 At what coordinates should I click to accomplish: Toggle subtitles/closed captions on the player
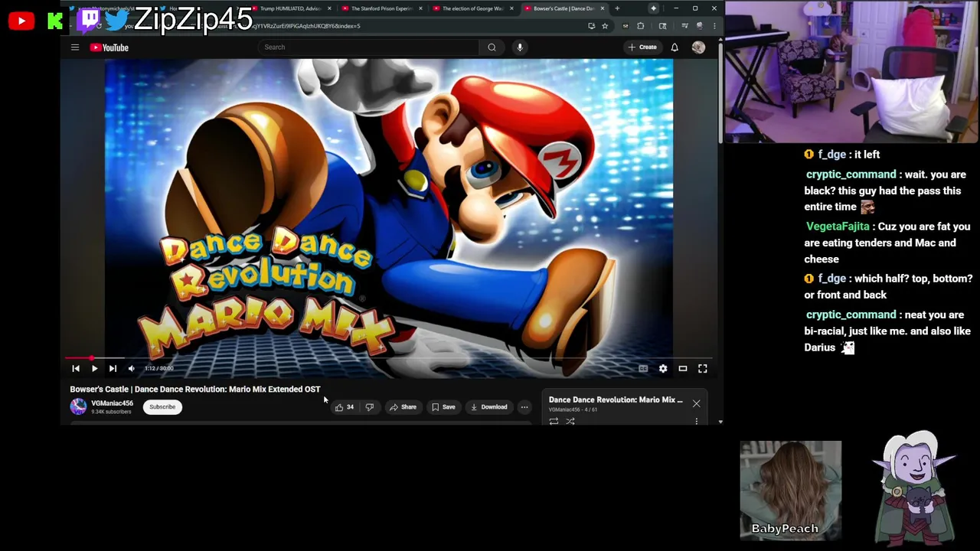coord(643,369)
